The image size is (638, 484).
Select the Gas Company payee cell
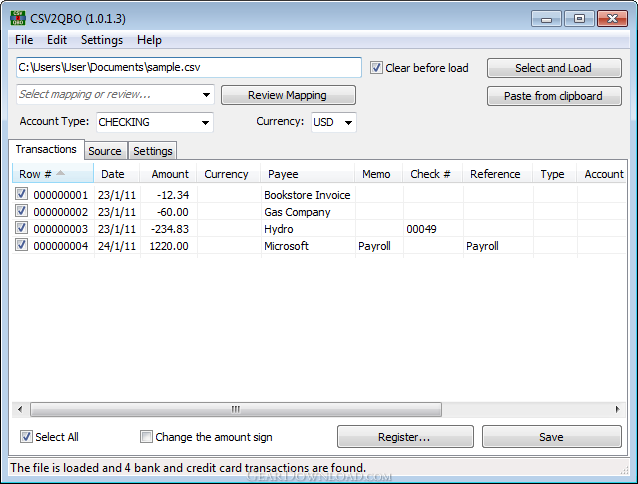[308, 212]
